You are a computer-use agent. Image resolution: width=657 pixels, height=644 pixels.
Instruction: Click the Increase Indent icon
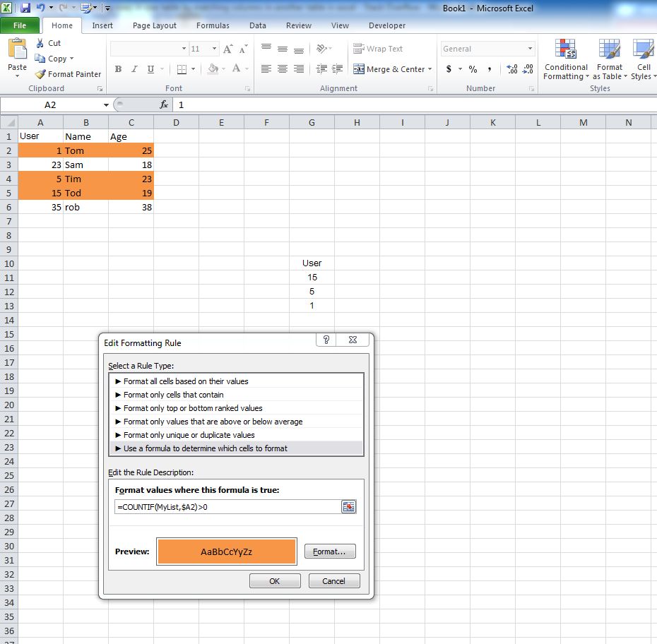[x=337, y=69]
